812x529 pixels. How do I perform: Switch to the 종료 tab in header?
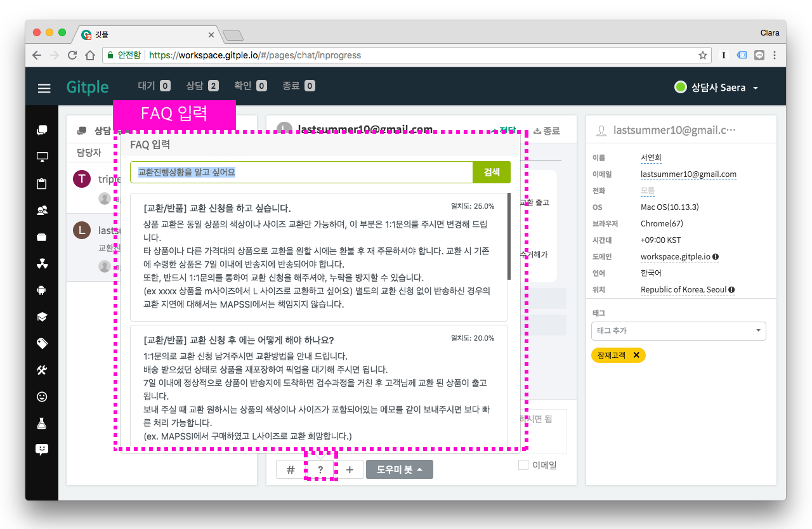pos(298,86)
